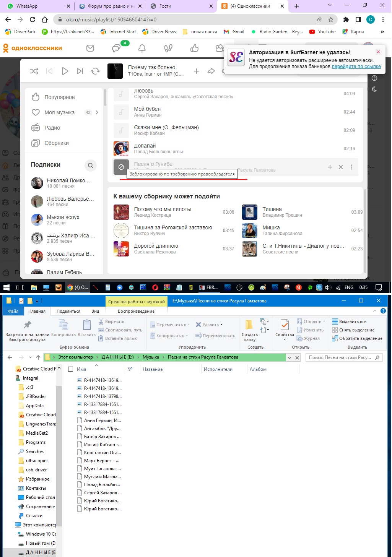Click the Windows Start button
392x557 pixels.
pos(7,287)
